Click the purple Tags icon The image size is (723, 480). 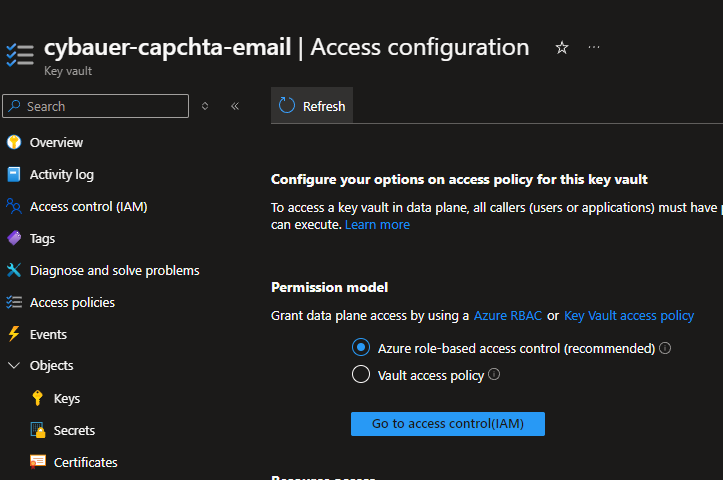14,238
